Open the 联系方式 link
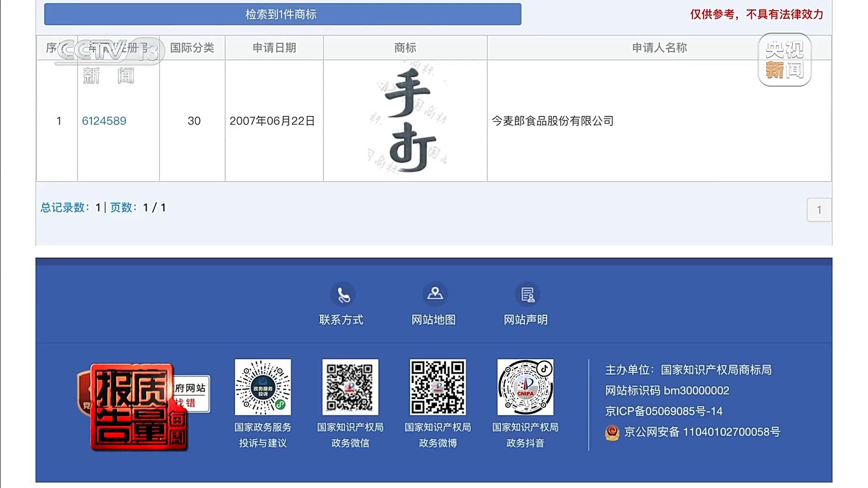This screenshot has width=868, height=488. (x=341, y=320)
